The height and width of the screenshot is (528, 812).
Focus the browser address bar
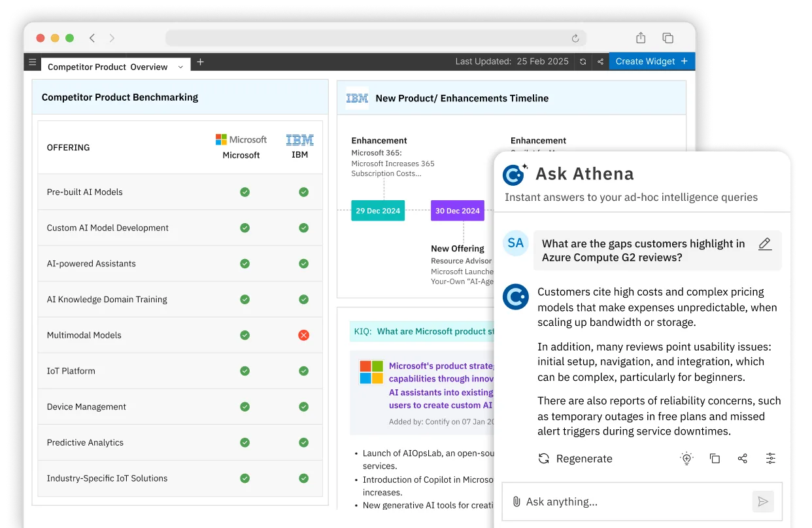[x=376, y=38]
